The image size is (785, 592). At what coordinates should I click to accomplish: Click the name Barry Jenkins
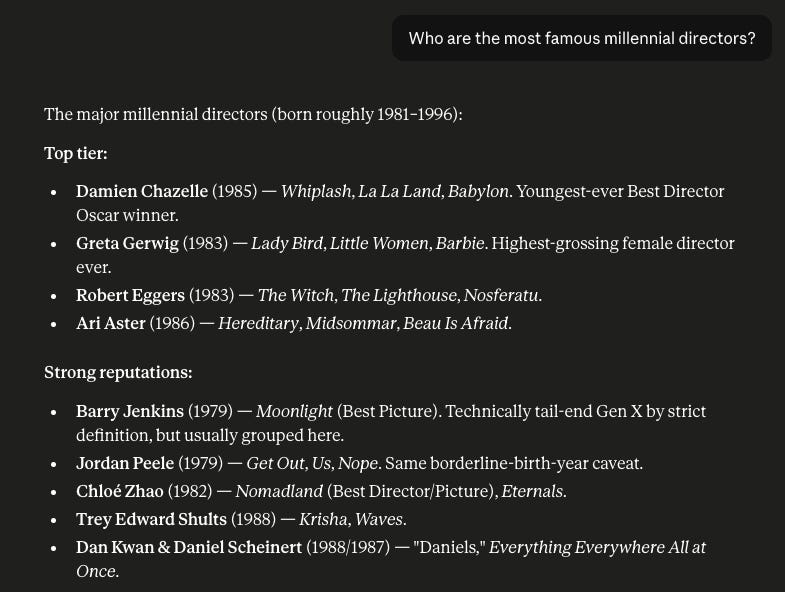click(130, 411)
